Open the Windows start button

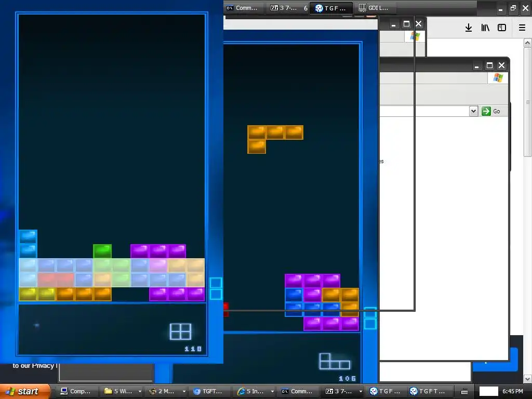coord(24,391)
